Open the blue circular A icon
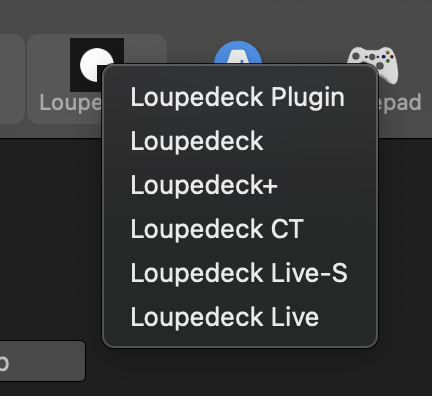 click(x=238, y=52)
